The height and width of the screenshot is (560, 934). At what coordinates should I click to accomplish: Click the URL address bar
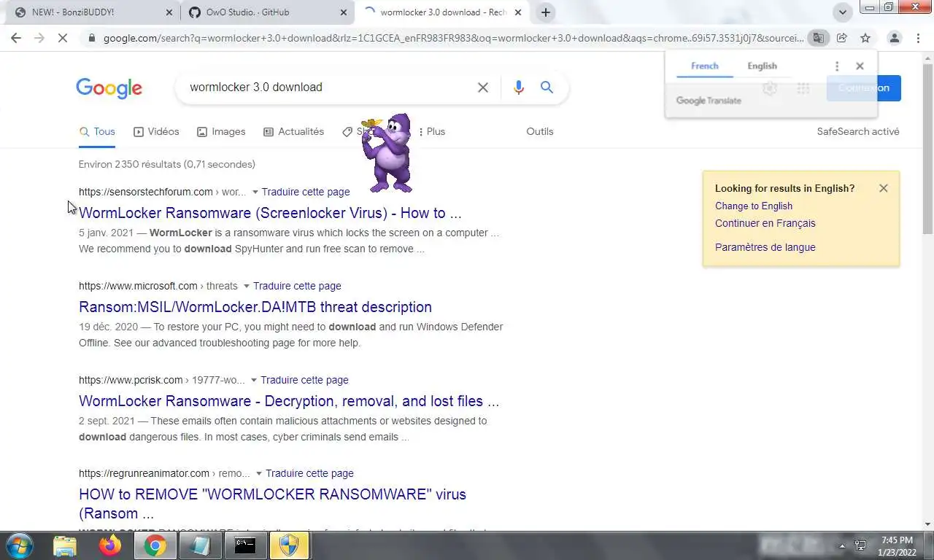(x=452, y=38)
